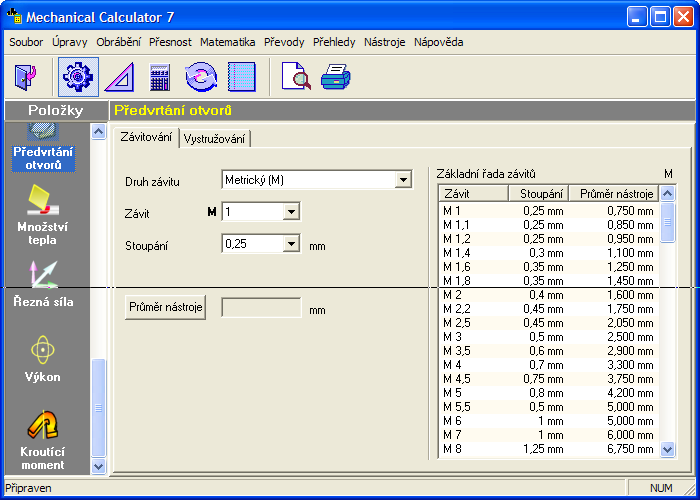Click the Stoupání column header
Image resolution: width=700 pixels, height=500 pixels.
[538, 194]
